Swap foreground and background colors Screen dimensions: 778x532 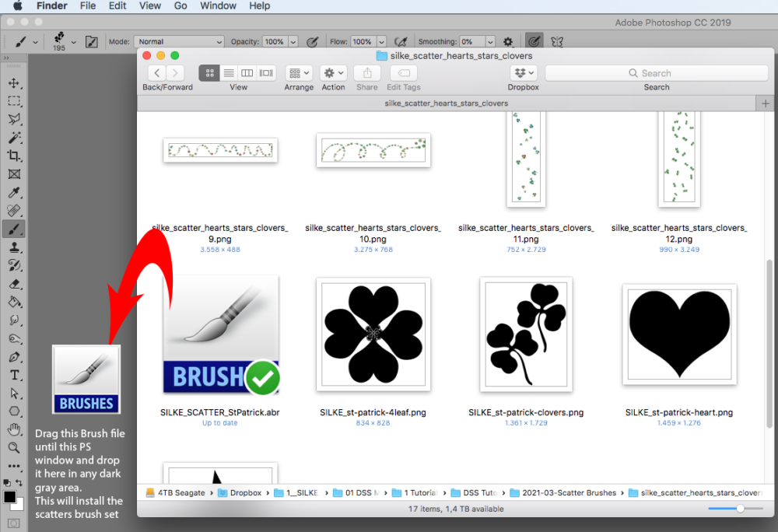click(x=19, y=482)
